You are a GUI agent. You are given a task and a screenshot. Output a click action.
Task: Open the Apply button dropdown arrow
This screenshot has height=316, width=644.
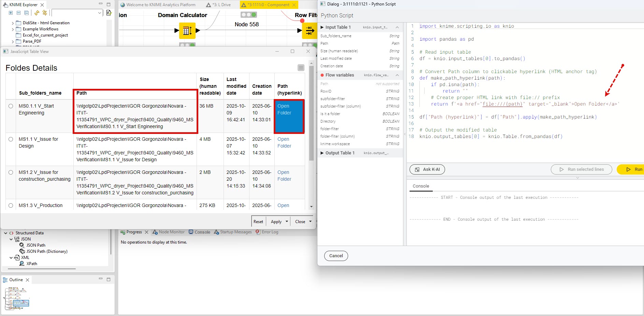point(287,221)
